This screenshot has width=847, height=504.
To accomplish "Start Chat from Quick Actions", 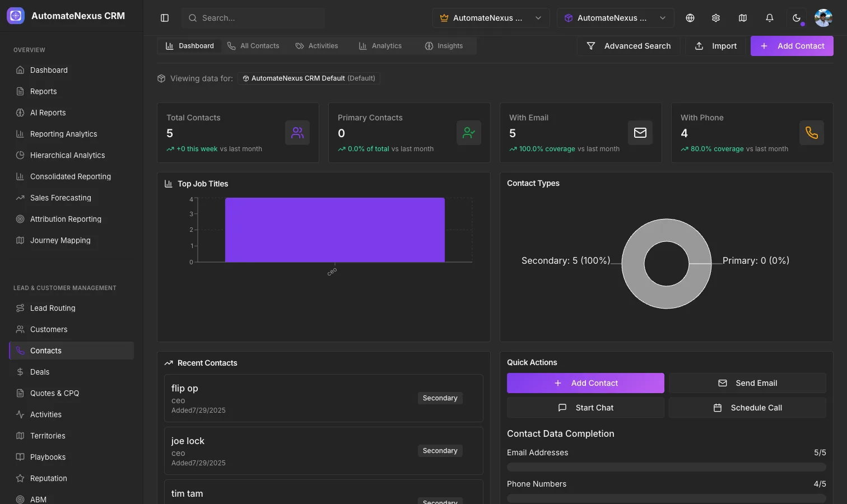I will click(585, 408).
